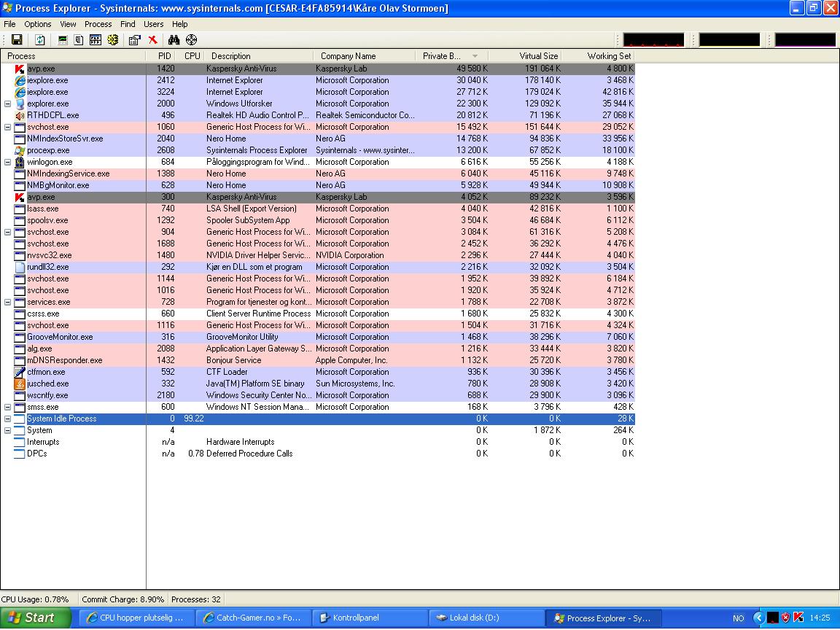
Task: Click the procexp.exe process icon
Action: (20, 150)
